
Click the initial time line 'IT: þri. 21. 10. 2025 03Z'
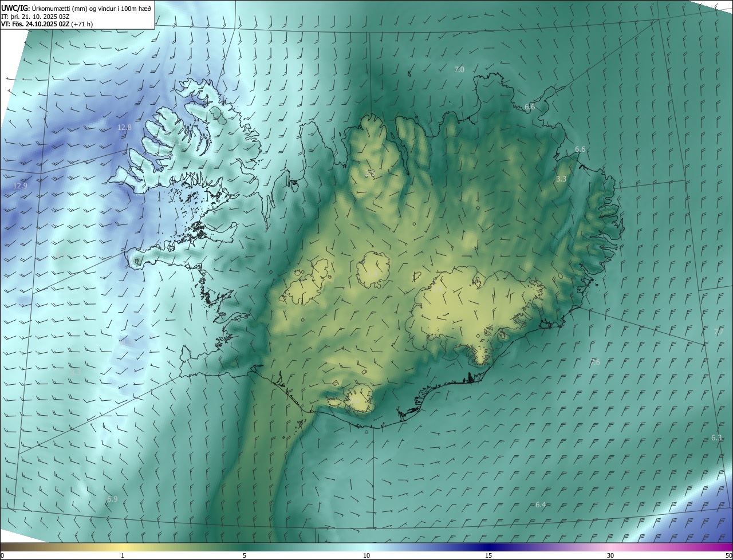coord(36,16)
